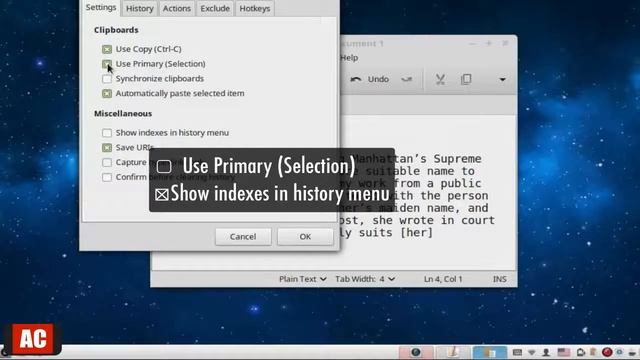Click the Cut scissors icon in editor
Screen dimensions: 640x360
tap(440, 79)
